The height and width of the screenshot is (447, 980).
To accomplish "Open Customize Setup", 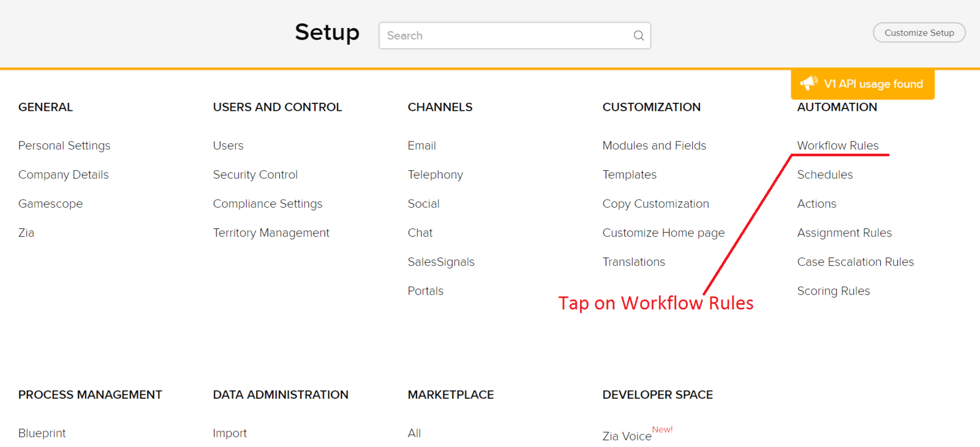I will (x=919, y=33).
